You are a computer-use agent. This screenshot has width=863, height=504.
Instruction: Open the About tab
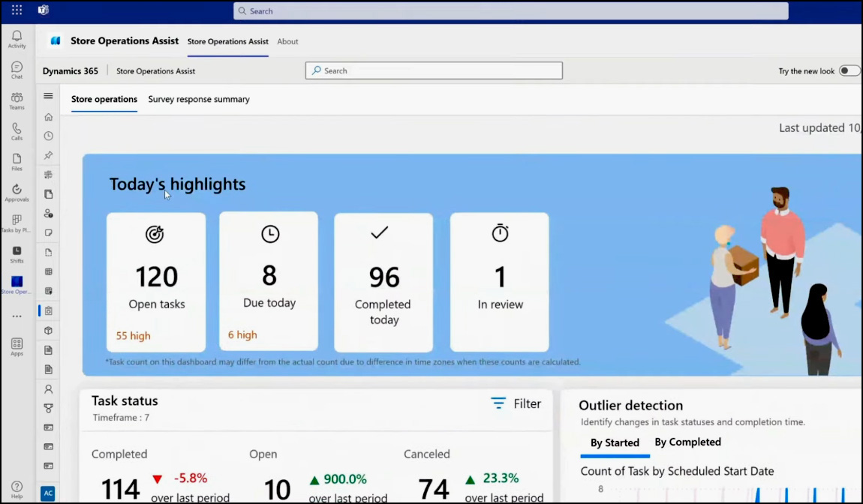click(x=287, y=41)
